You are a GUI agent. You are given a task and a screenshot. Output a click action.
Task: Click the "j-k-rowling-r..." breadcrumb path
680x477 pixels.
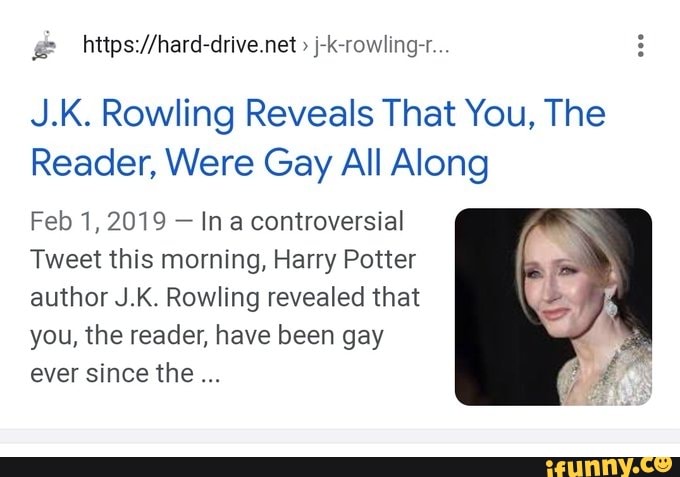coord(381,45)
